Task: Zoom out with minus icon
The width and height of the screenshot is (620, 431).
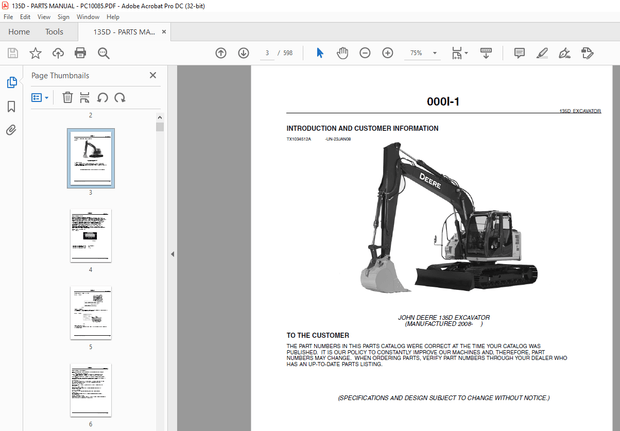Action: 365,53
